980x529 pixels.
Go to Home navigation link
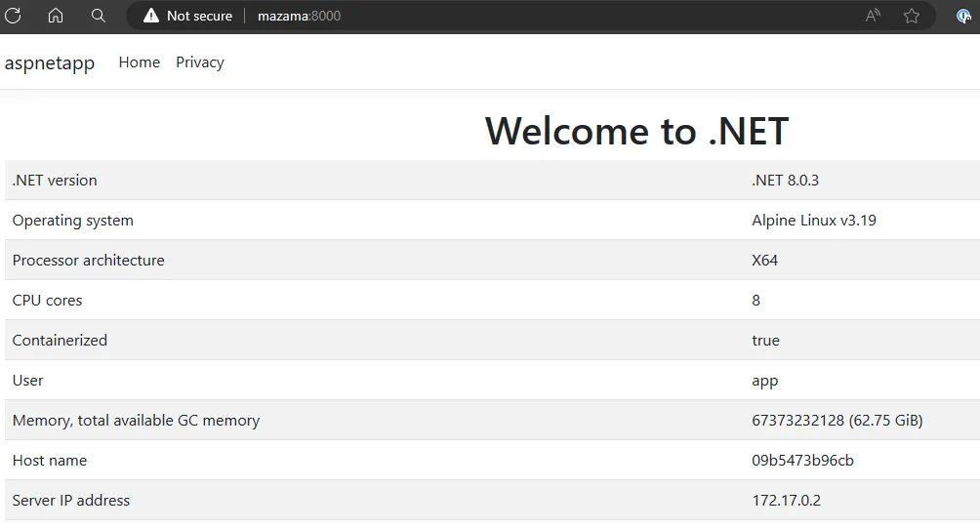click(x=140, y=62)
